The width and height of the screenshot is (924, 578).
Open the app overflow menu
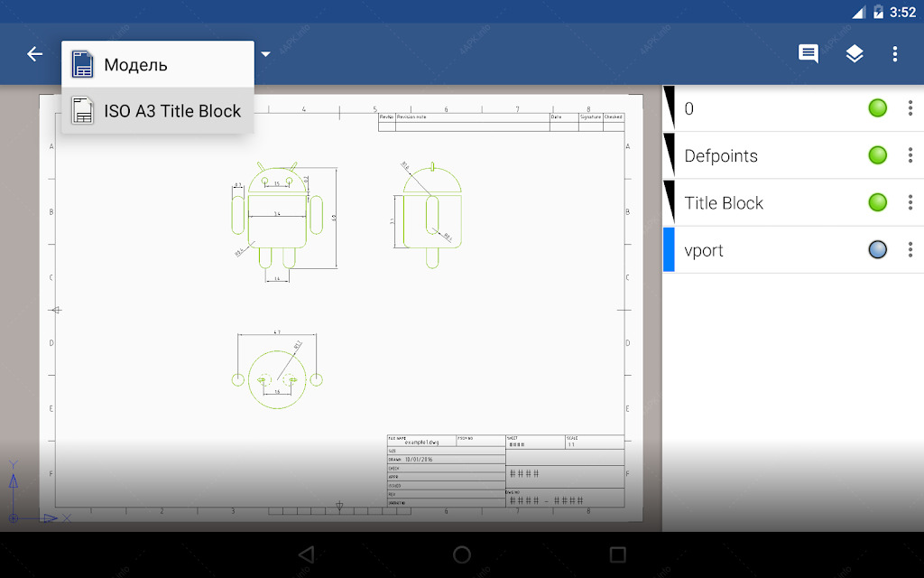coord(894,53)
